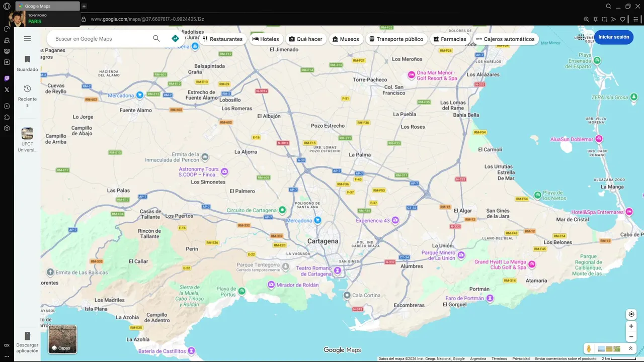Click the Términos link in footer
This screenshot has height=362, width=644.
[499, 358]
